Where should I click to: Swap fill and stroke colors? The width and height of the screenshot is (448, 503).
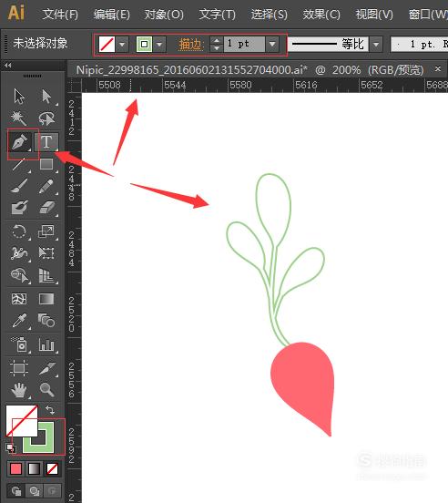[x=50, y=410]
